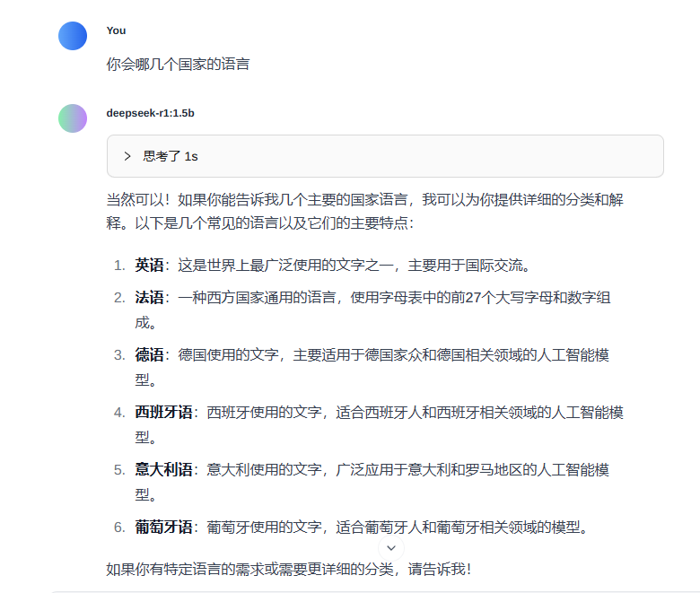Expand the thinking chevron arrow
Viewport: 700px width, 593px height.
127,156
